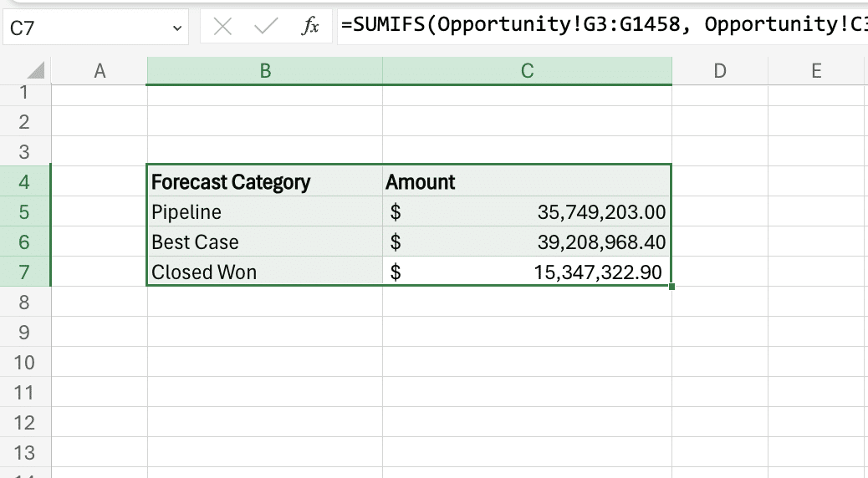Image resolution: width=868 pixels, height=478 pixels.
Task: Select column E header
Action: click(816, 71)
